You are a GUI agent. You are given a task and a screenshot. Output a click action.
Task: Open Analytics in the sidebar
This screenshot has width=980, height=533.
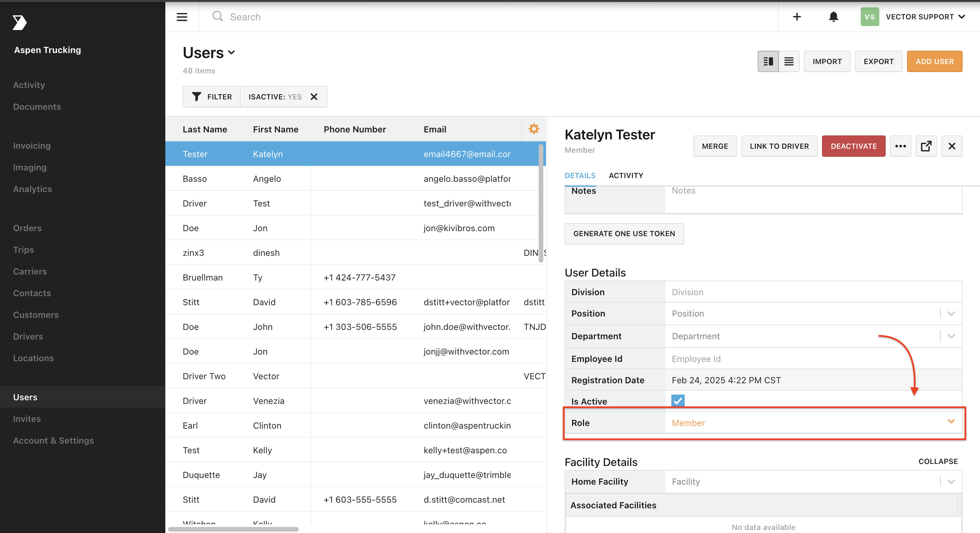pyautogui.click(x=32, y=189)
